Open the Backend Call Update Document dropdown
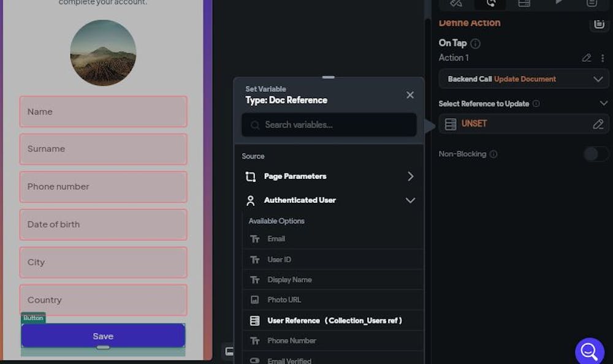The height and width of the screenshot is (364, 613). tap(524, 79)
